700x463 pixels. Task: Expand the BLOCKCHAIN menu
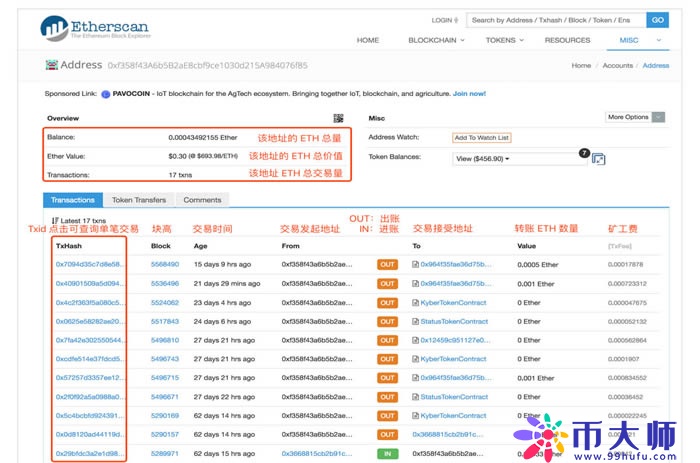pyautogui.click(x=436, y=40)
